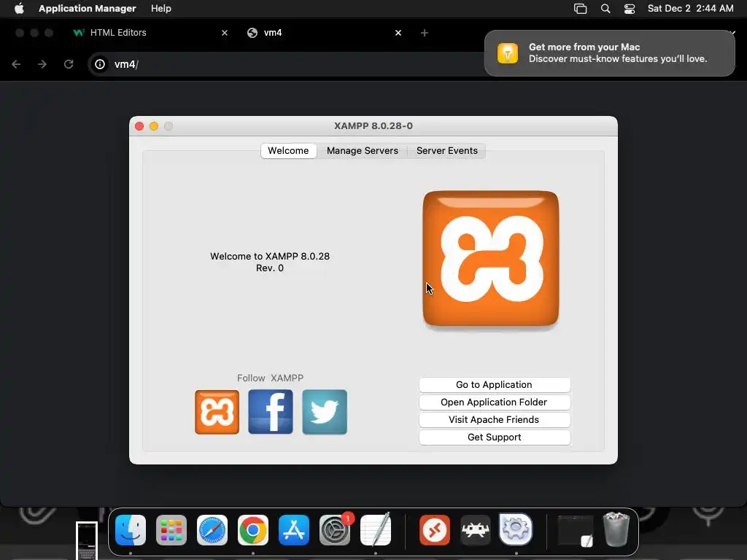Screen dimensions: 747x560
Task: Click the Stage Manager menu bar icon
Action: (x=580, y=9)
